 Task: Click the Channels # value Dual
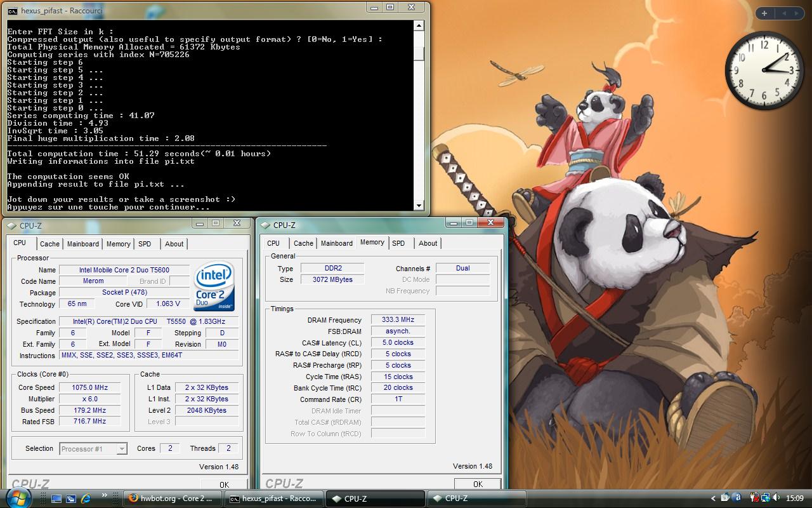pyautogui.click(x=463, y=268)
